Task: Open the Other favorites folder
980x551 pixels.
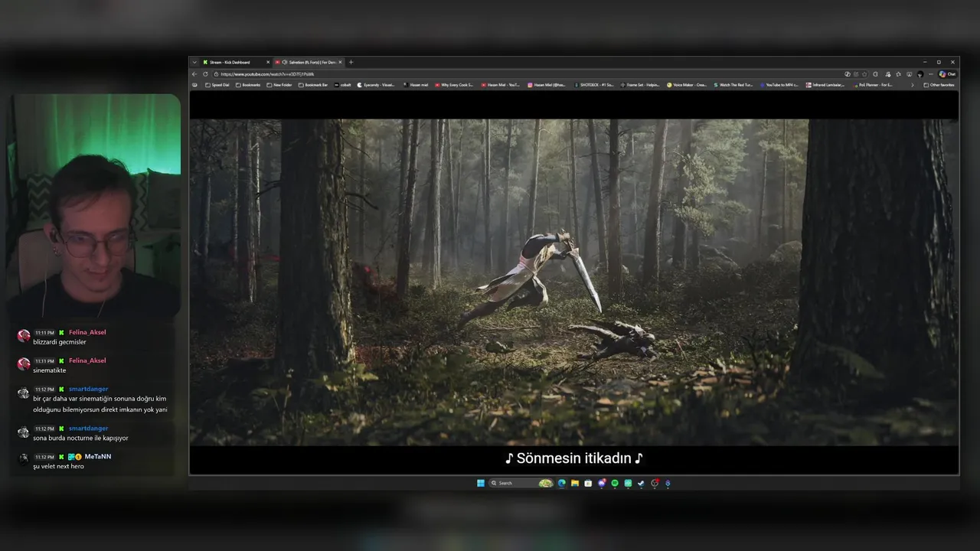Action: pyautogui.click(x=939, y=85)
